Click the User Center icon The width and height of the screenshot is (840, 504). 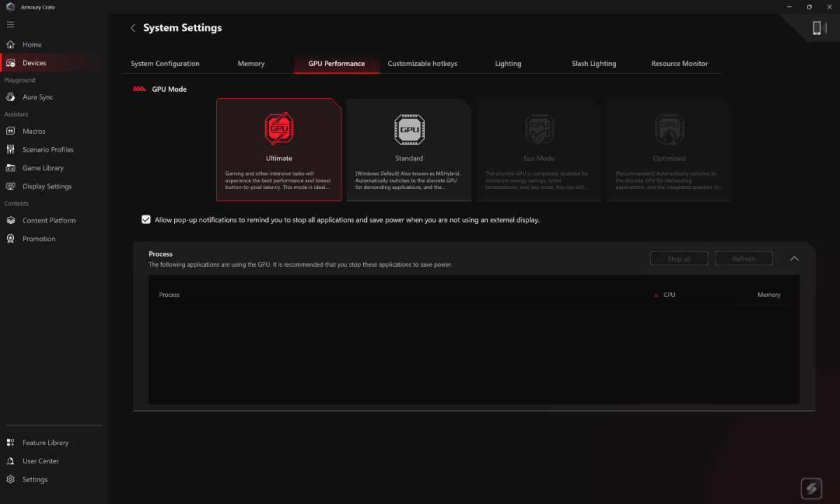pyautogui.click(x=10, y=461)
